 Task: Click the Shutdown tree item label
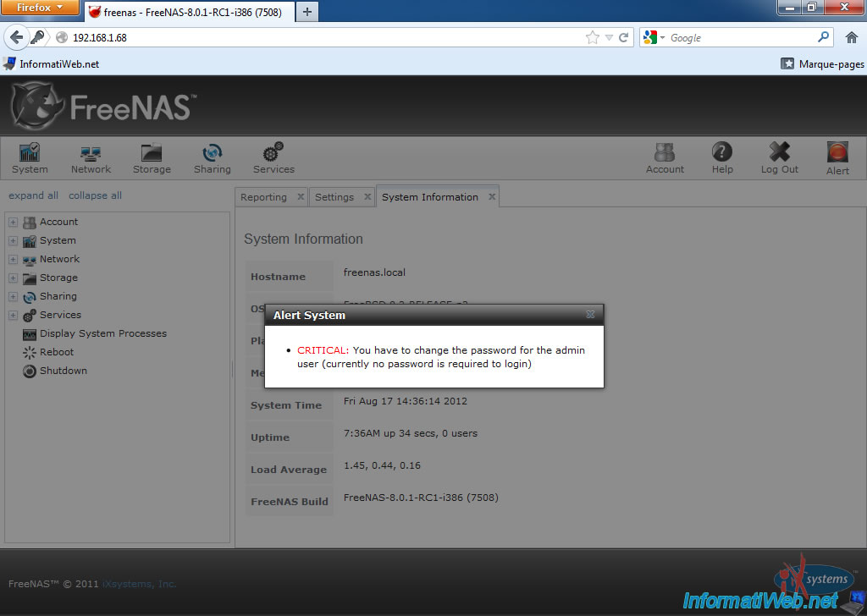pos(63,371)
